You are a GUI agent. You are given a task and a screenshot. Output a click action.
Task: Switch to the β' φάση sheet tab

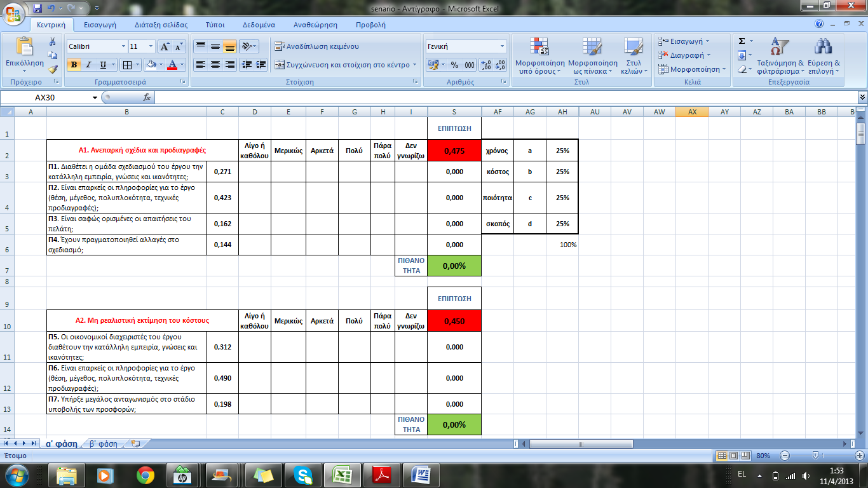tap(104, 444)
